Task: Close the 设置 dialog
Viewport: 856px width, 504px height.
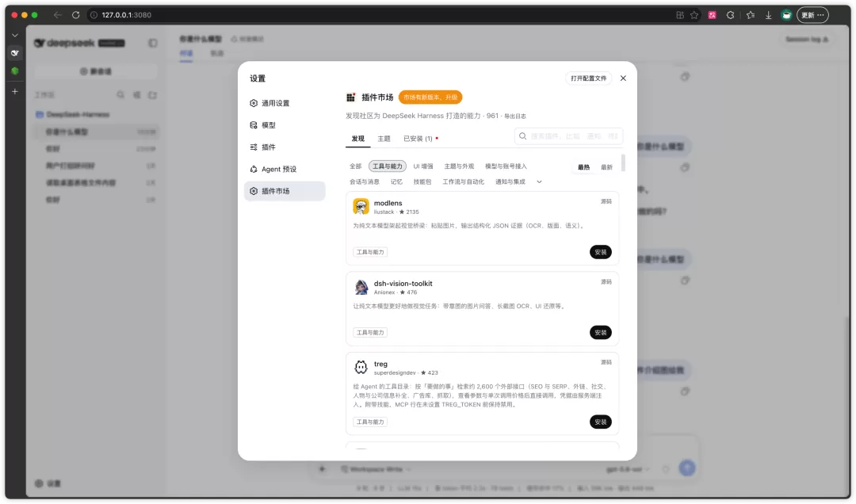Action: (x=623, y=78)
